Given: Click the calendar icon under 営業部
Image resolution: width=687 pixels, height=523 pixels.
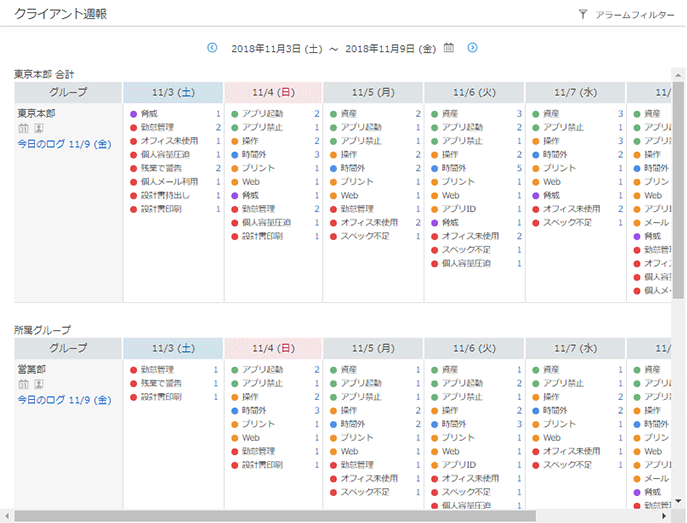Looking at the screenshot, I should tap(23, 384).
